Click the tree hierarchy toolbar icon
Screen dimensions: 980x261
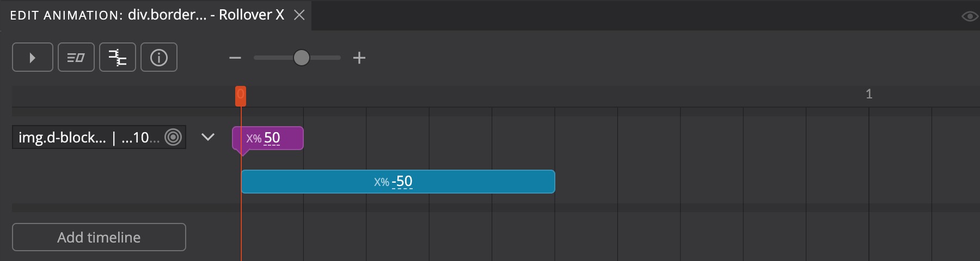pyautogui.click(x=118, y=57)
